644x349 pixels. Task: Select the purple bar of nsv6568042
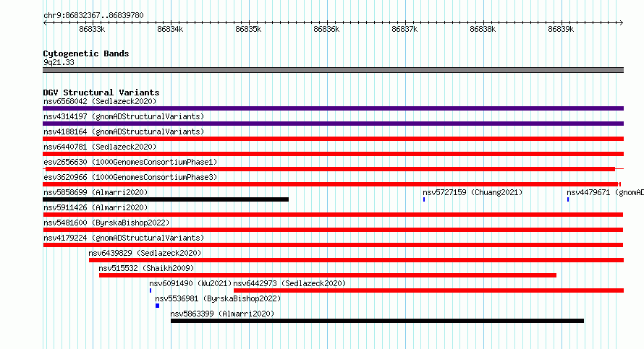click(x=333, y=108)
